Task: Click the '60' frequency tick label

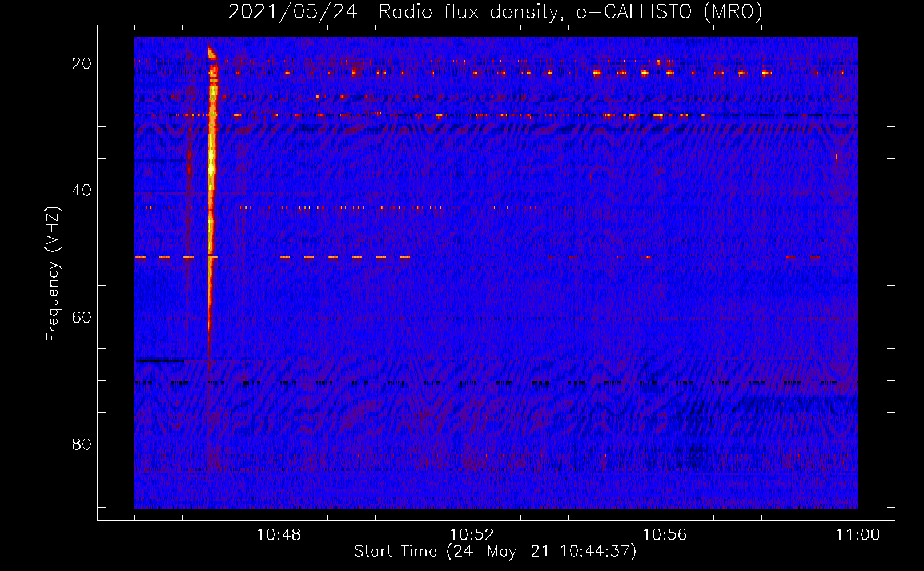Action: point(82,317)
